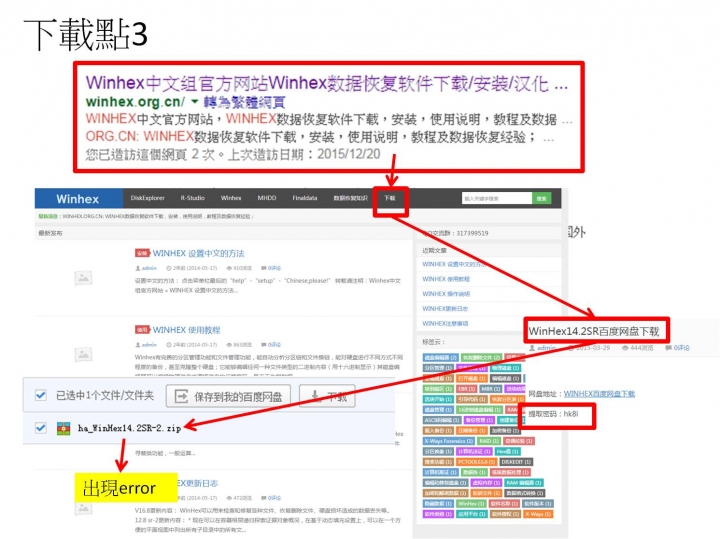Open the MHDD nav menu item
This screenshot has width=720, height=539.
[x=267, y=198]
